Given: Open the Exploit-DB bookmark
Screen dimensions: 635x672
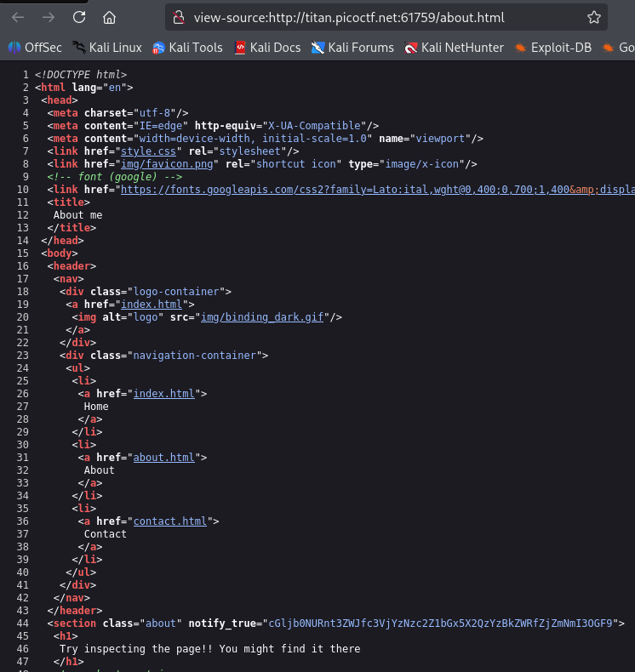Looking at the screenshot, I should pyautogui.click(x=553, y=48).
